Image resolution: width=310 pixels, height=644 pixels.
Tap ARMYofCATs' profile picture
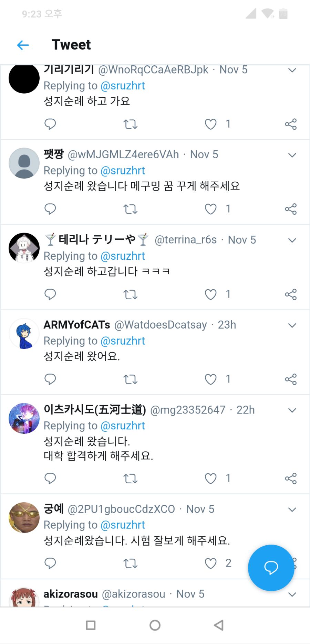24,333
